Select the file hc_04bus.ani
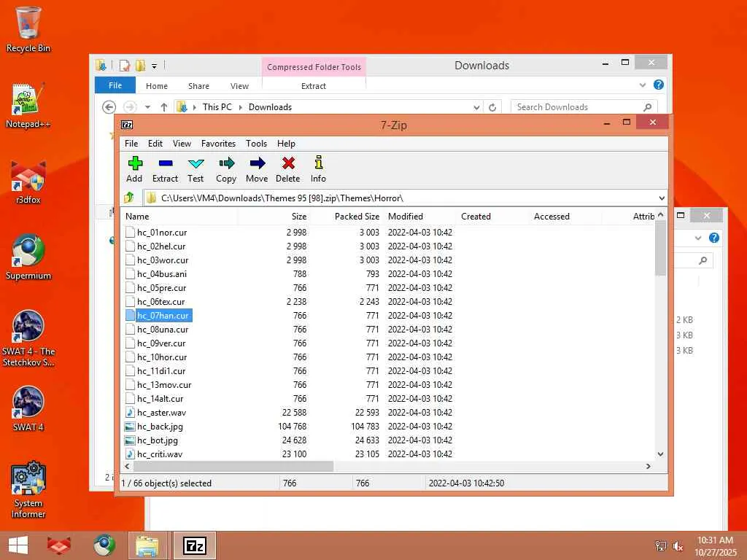The image size is (747, 560). [162, 274]
